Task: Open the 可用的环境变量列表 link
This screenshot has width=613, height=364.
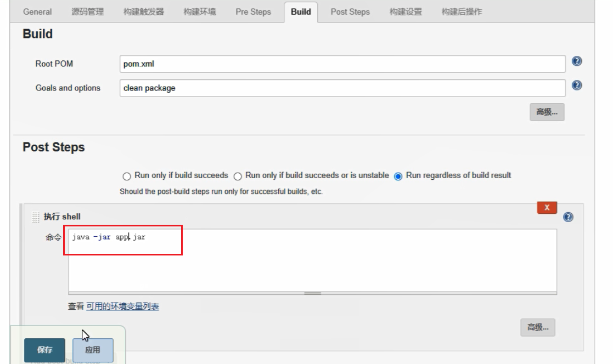Action: [122, 306]
